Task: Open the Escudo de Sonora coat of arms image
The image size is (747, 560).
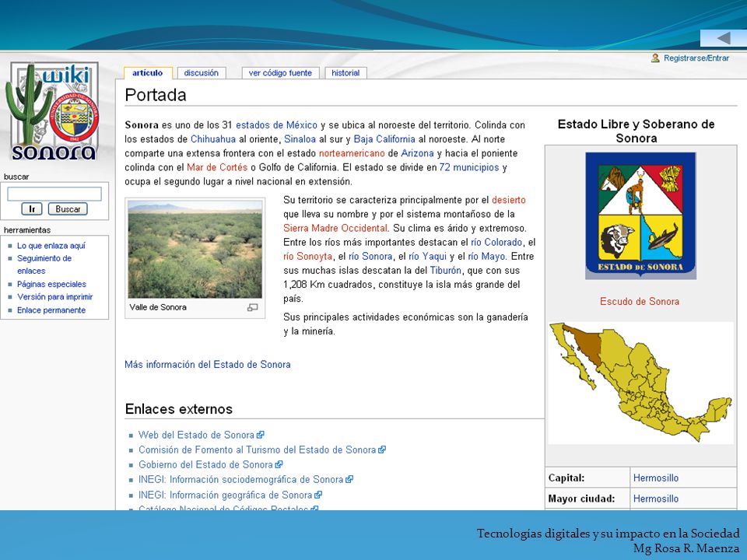Action: point(640,215)
